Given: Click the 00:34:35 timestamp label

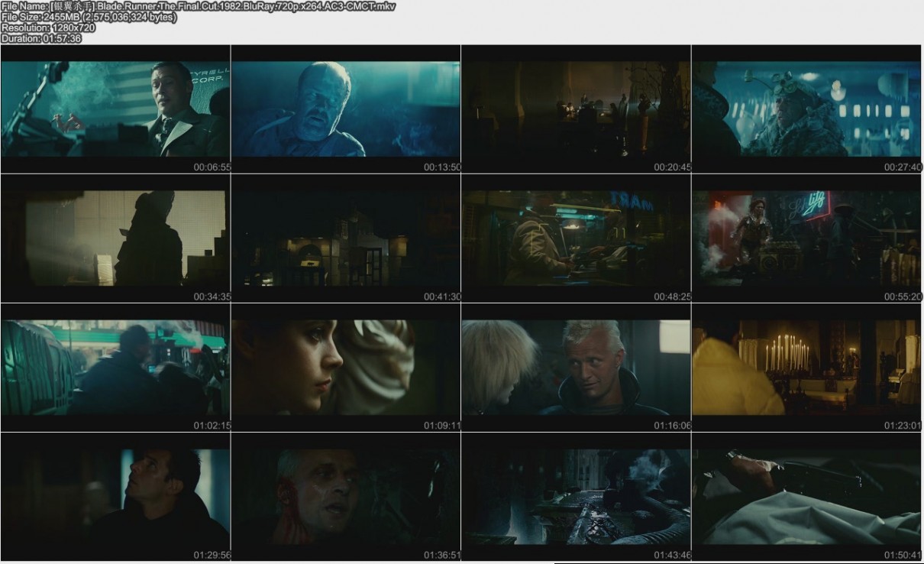Looking at the screenshot, I should 212,297.
